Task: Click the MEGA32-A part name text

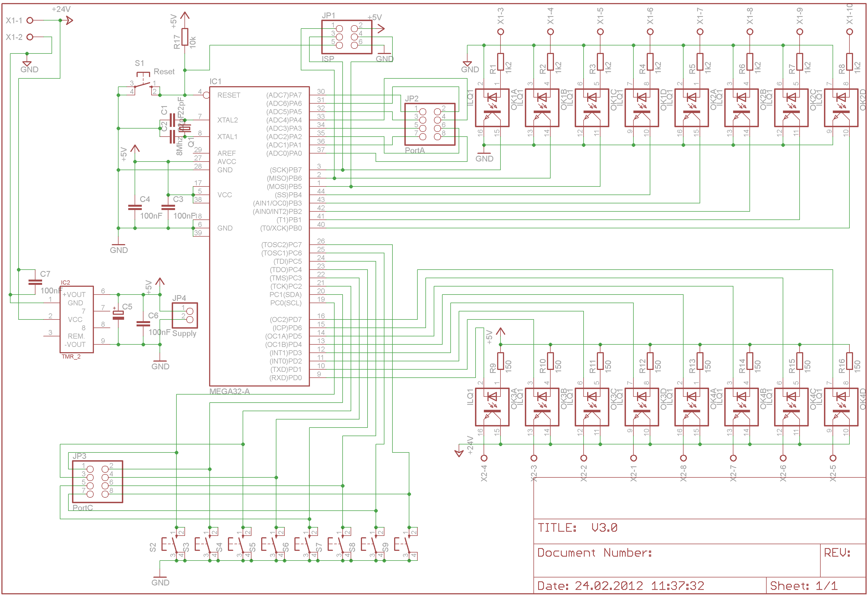Action: click(229, 391)
